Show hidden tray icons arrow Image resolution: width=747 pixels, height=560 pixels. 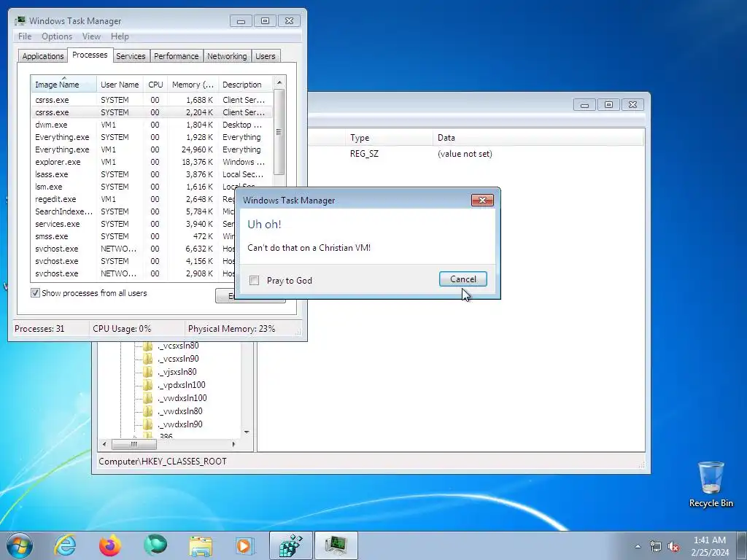pos(638,546)
